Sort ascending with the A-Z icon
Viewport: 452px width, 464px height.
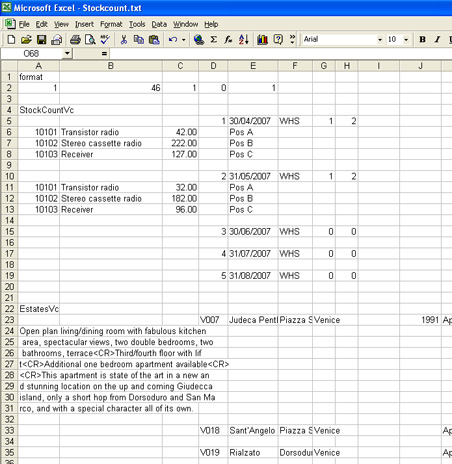point(244,40)
